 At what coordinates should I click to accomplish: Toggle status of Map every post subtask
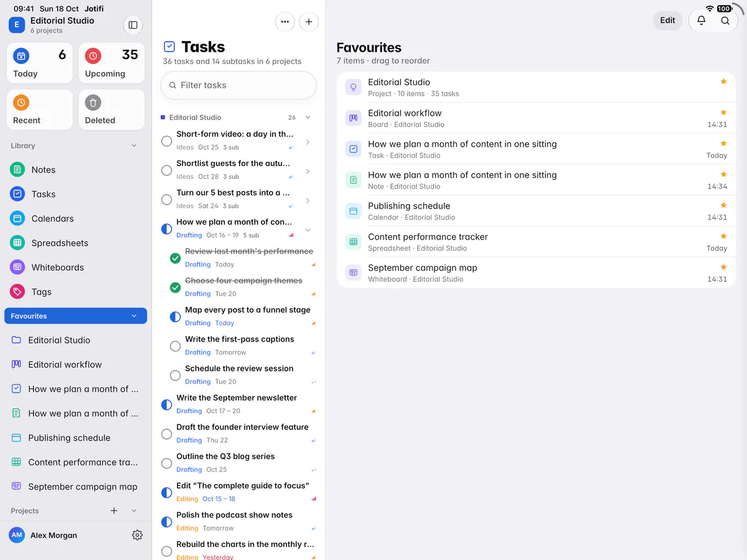click(176, 317)
